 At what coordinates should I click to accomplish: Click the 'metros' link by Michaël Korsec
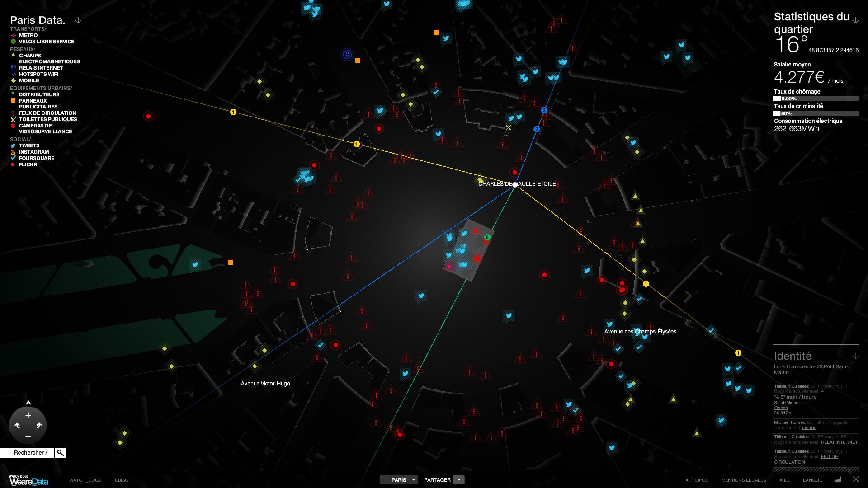coord(809,427)
